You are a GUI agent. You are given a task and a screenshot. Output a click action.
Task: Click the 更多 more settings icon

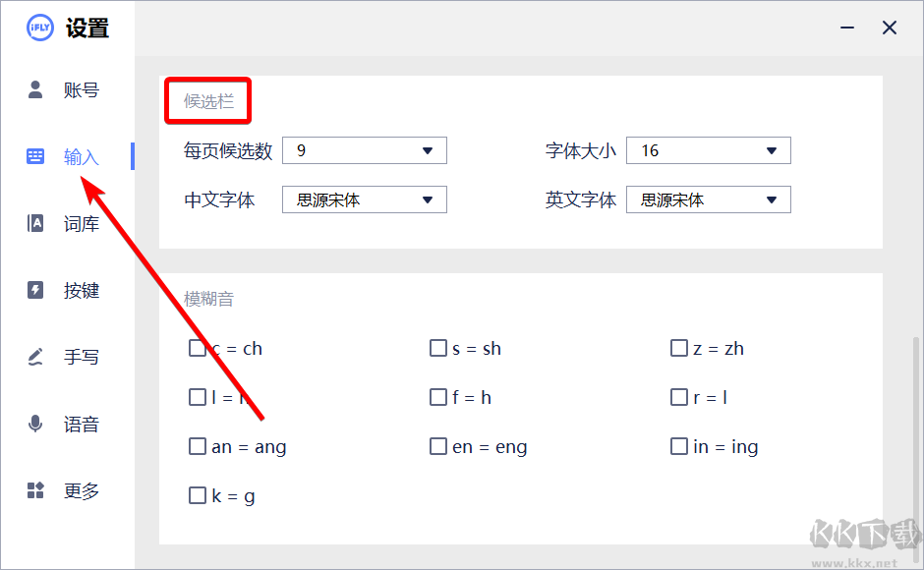coord(35,490)
